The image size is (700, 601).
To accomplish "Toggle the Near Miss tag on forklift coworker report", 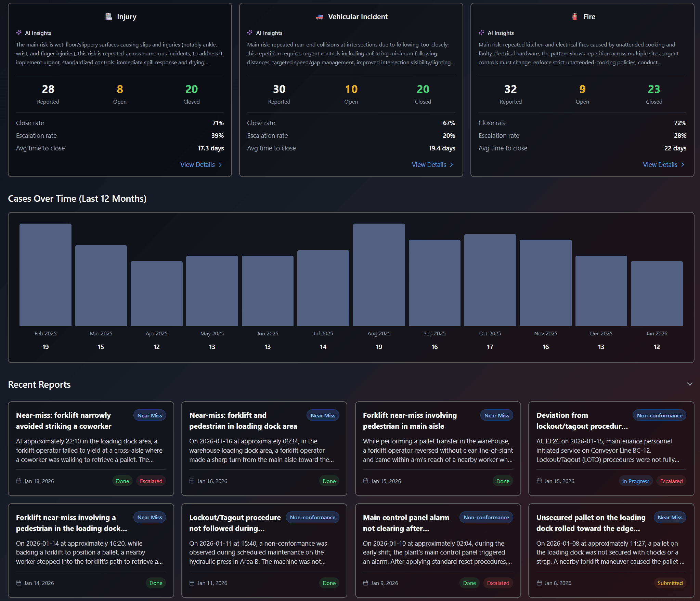I will point(150,415).
